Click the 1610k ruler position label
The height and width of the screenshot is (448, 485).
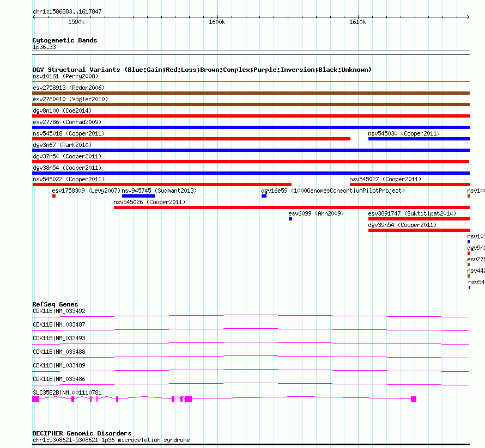[x=357, y=22]
